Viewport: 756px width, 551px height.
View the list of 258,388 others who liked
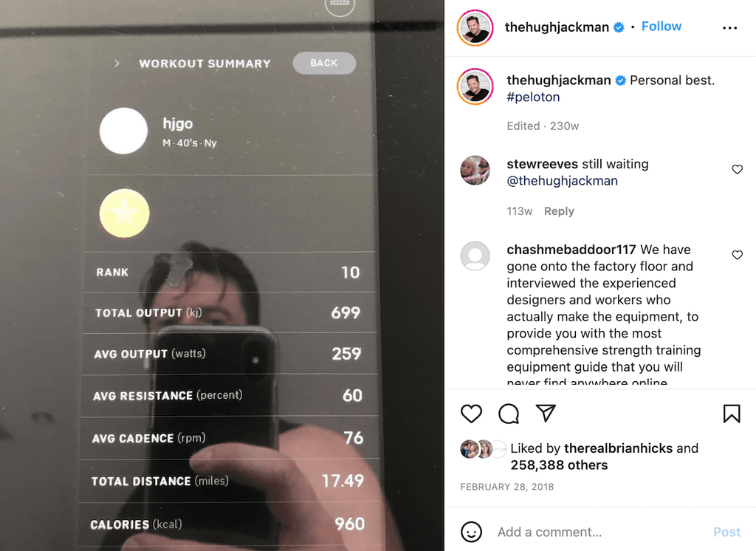559,465
